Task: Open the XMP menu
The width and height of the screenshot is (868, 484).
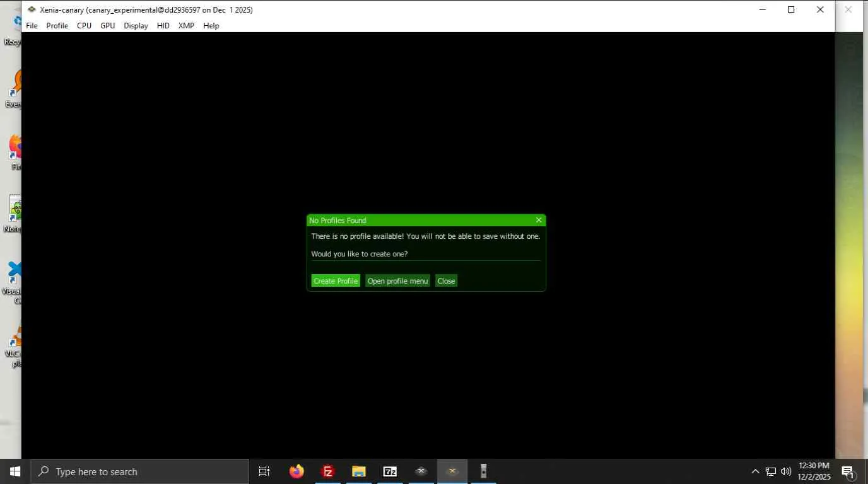Action: pyautogui.click(x=186, y=26)
